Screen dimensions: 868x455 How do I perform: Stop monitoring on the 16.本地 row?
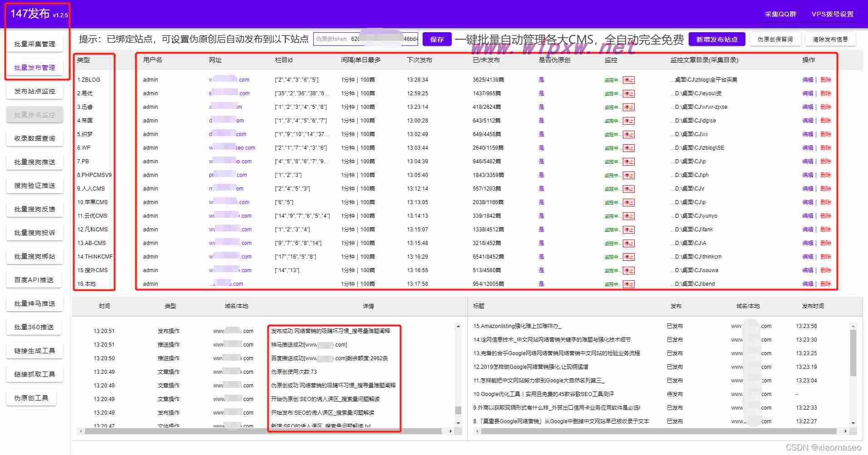click(x=629, y=284)
